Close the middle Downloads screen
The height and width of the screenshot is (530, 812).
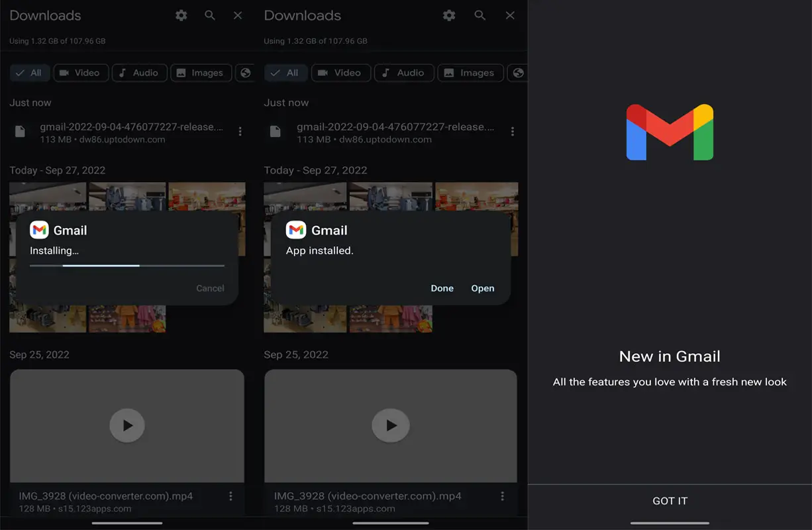click(510, 15)
